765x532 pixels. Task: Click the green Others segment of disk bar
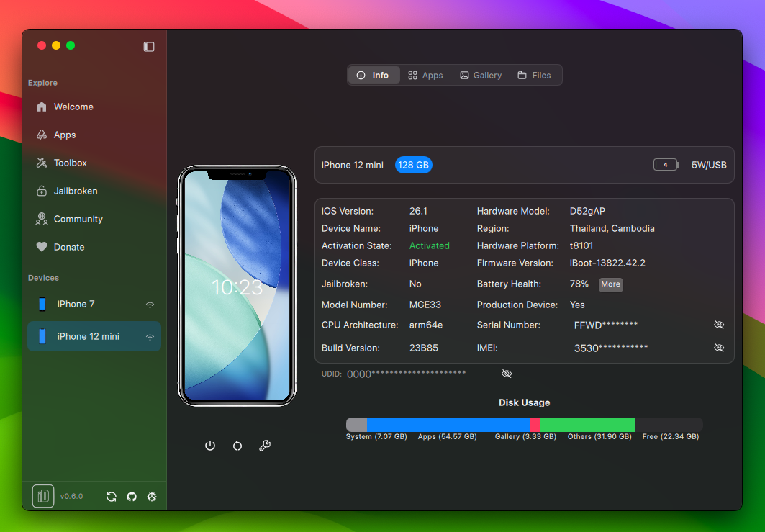coord(587,425)
